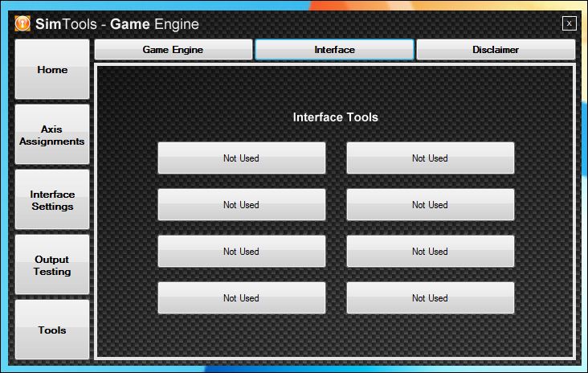
Task: Open the Output Testing page
Action: coord(52,265)
